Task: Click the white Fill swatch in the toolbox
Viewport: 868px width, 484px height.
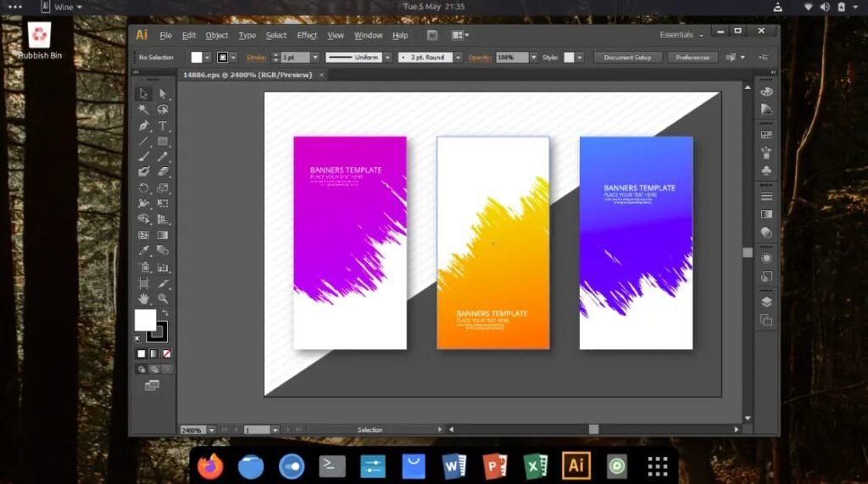Action: pyautogui.click(x=145, y=320)
